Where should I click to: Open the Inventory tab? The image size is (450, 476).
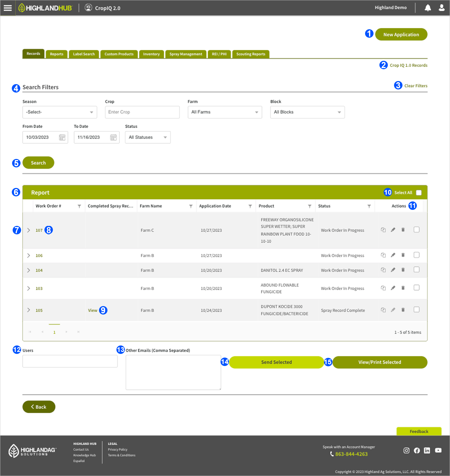click(x=151, y=54)
